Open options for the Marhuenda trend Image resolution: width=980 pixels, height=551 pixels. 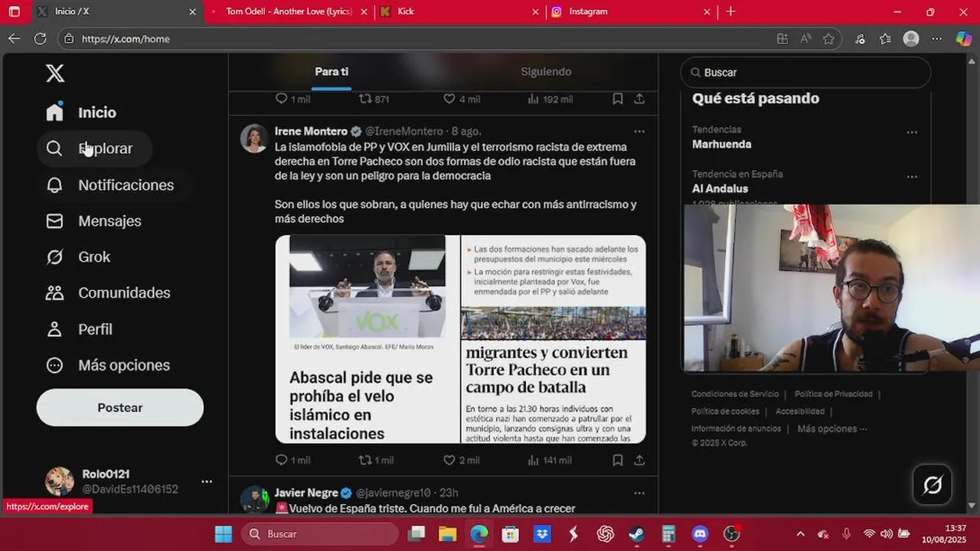coord(912,132)
